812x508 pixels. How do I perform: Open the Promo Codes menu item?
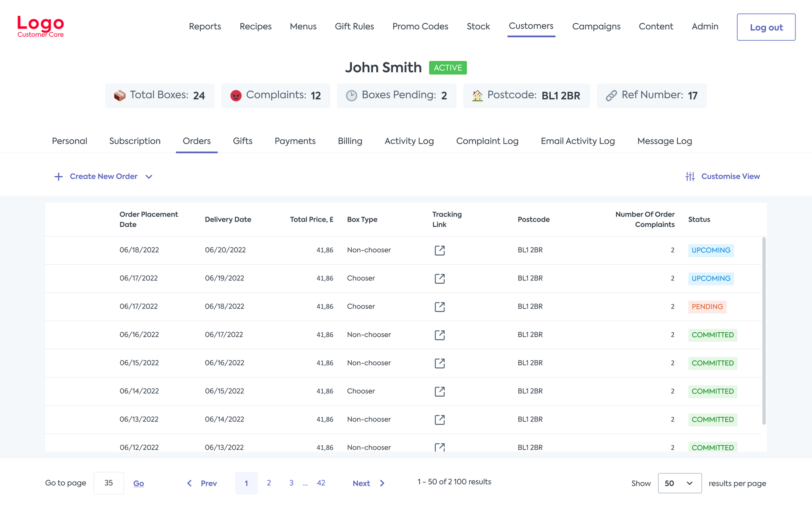pos(420,26)
